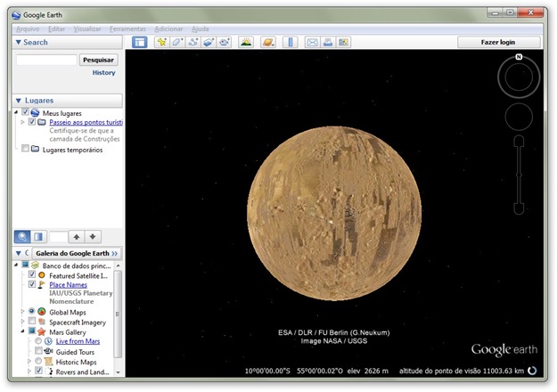557x392 pixels.
Task: Uncheck the Meus lugares checkbox
Action: [25, 112]
